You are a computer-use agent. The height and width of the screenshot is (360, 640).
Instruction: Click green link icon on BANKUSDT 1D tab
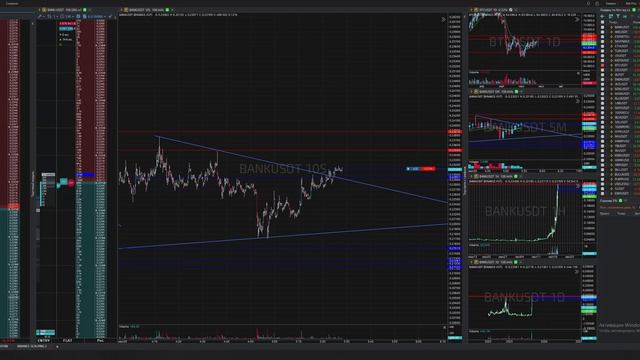(516, 262)
